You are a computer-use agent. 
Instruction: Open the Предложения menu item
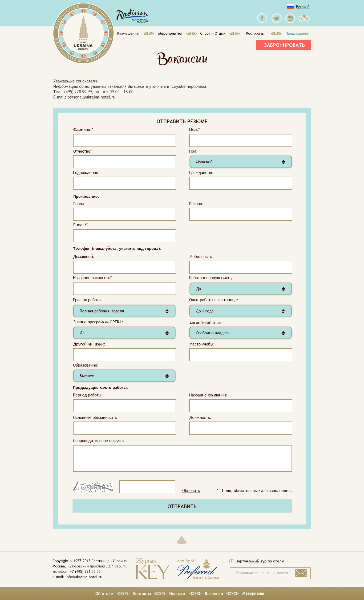(297, 33)
